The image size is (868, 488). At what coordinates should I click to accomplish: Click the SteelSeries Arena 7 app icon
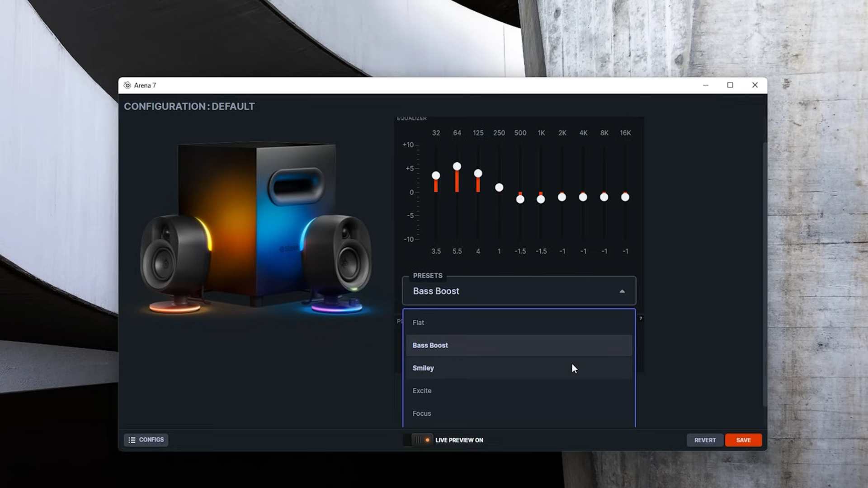pyautogui.click(x=127, y=85)
